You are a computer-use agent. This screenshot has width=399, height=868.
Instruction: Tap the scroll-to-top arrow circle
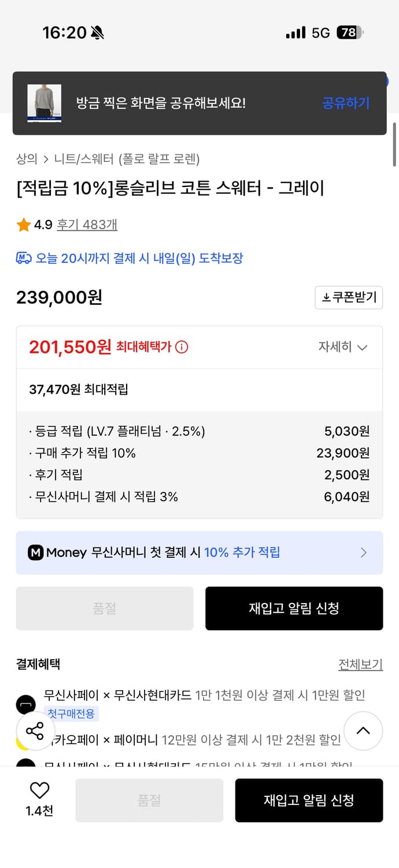tap(363, 731)
